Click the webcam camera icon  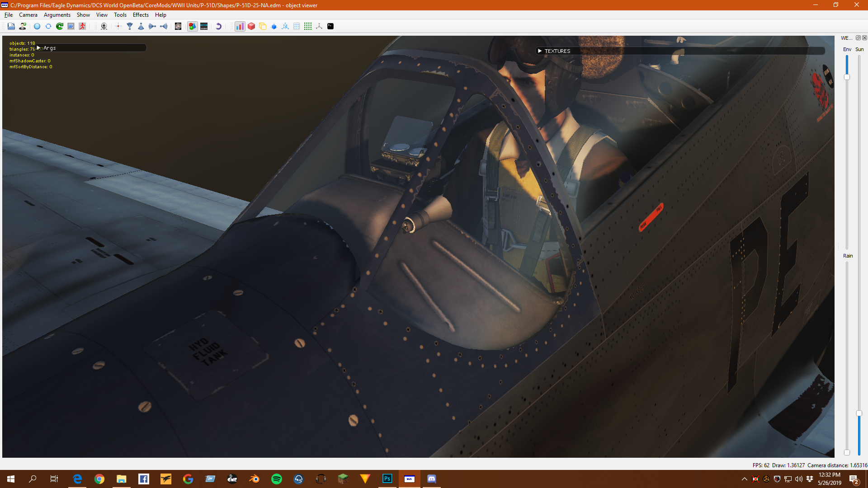(104, 26)
